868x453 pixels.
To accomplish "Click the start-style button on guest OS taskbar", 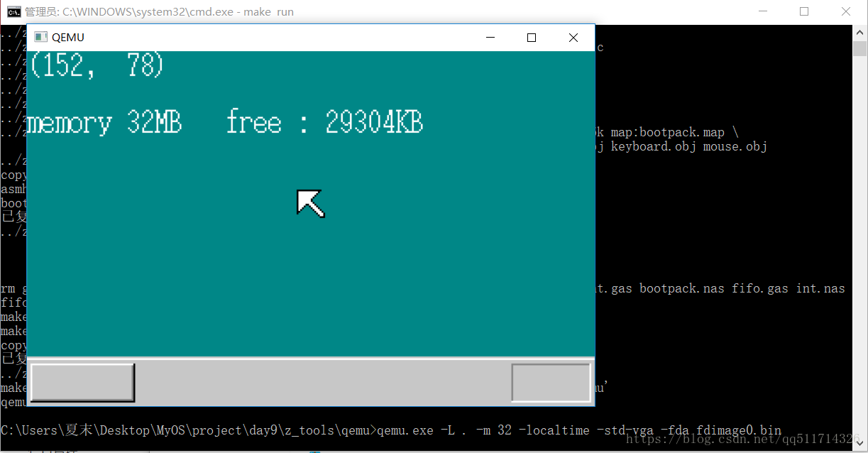I will coord(82,382).
